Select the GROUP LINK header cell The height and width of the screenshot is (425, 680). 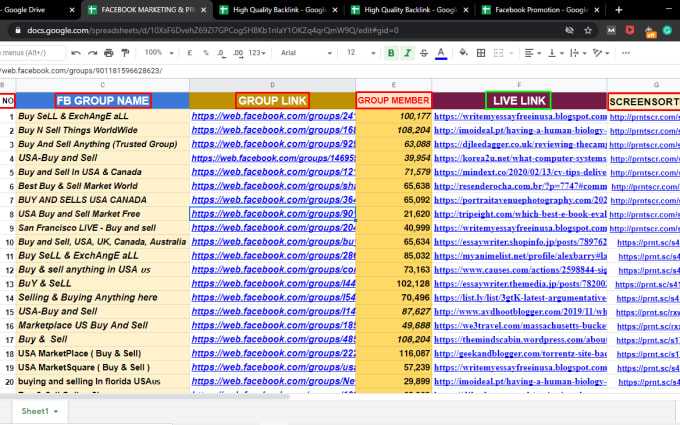coord(272,101)
